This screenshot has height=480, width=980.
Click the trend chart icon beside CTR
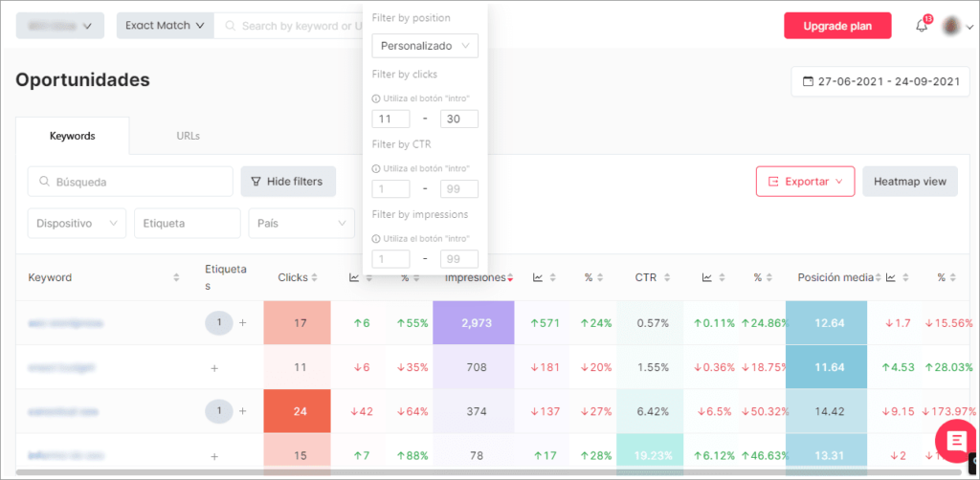[707, 277]
